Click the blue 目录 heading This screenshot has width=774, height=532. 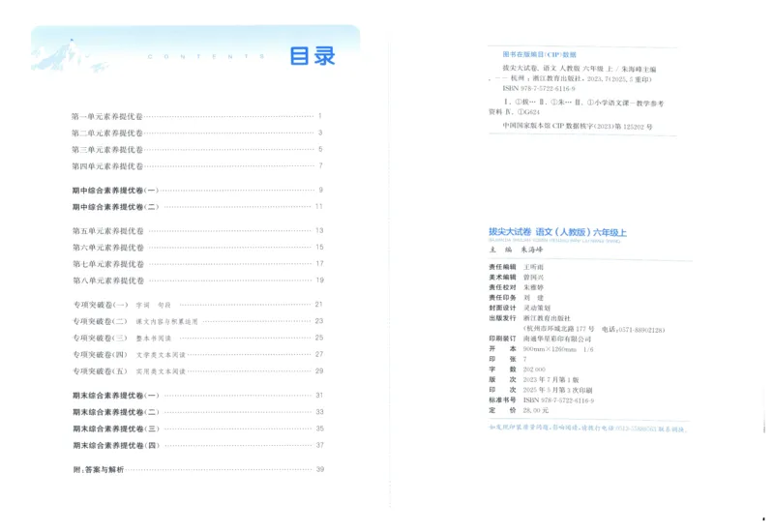(313, 56)
